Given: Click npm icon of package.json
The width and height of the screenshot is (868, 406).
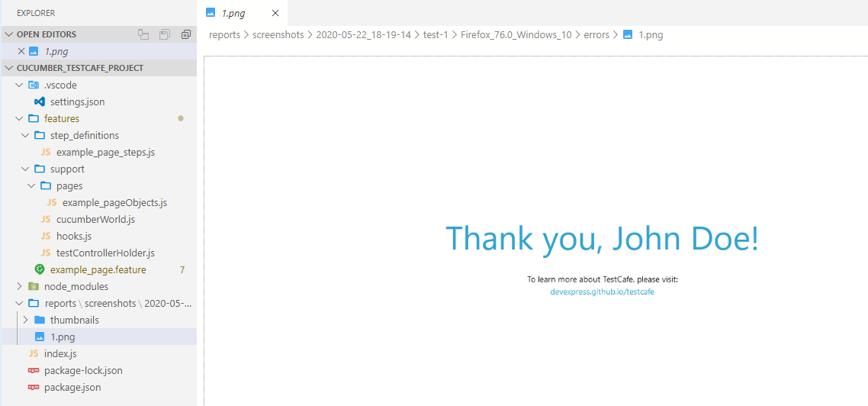Looking at the screenshot, I should click(x=34, y=387).
